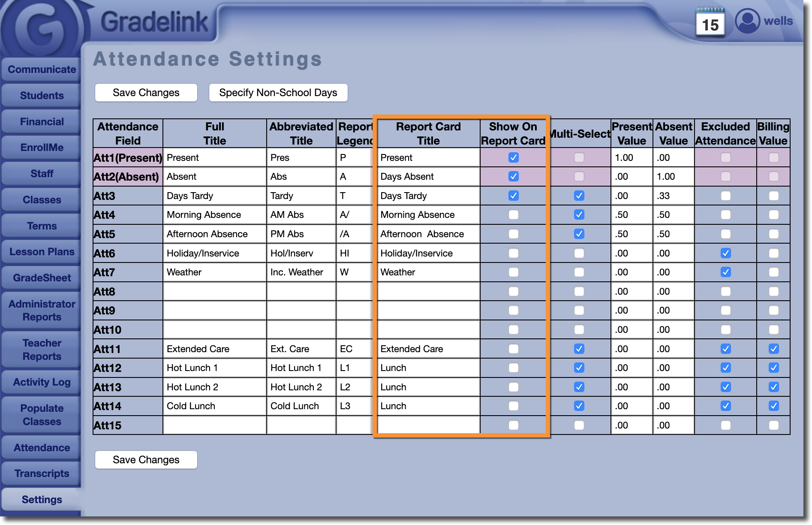Image resolution: width=812 pixels, height=525 pixels.
Task: Uncheck Show On Report Card for Days Tardy
Action: tap(513, 196)
